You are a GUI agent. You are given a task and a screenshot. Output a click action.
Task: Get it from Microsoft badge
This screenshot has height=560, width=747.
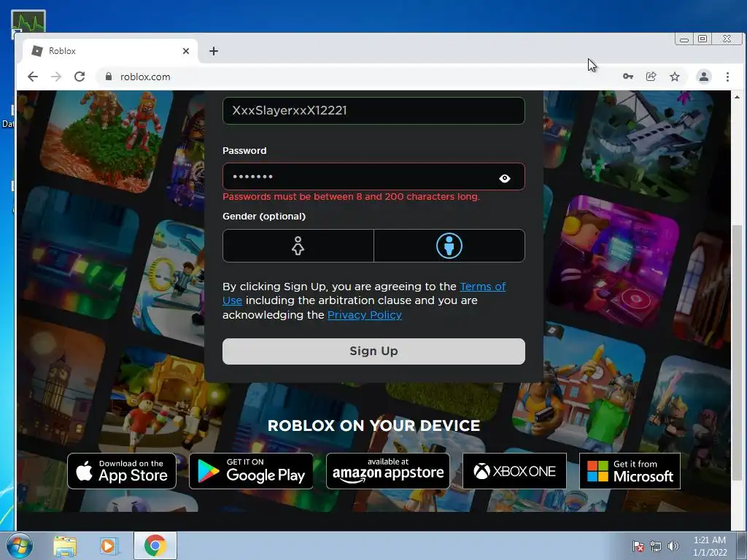(630, 471)
